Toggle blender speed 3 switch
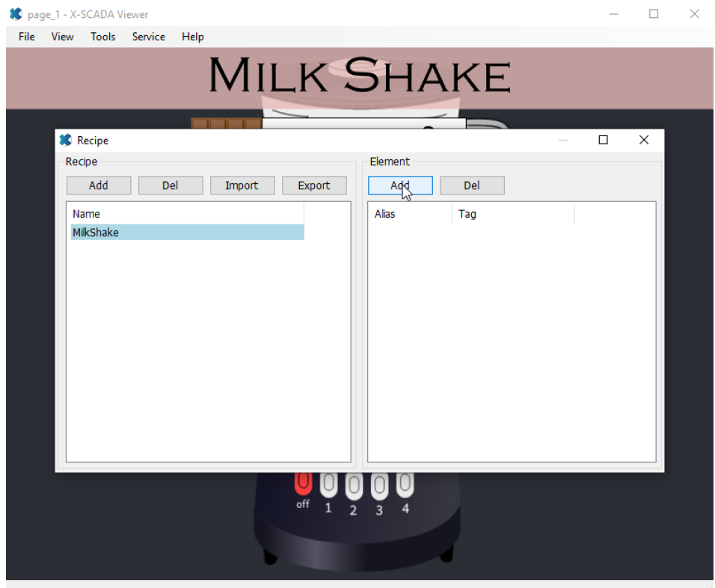 point(379,486)
